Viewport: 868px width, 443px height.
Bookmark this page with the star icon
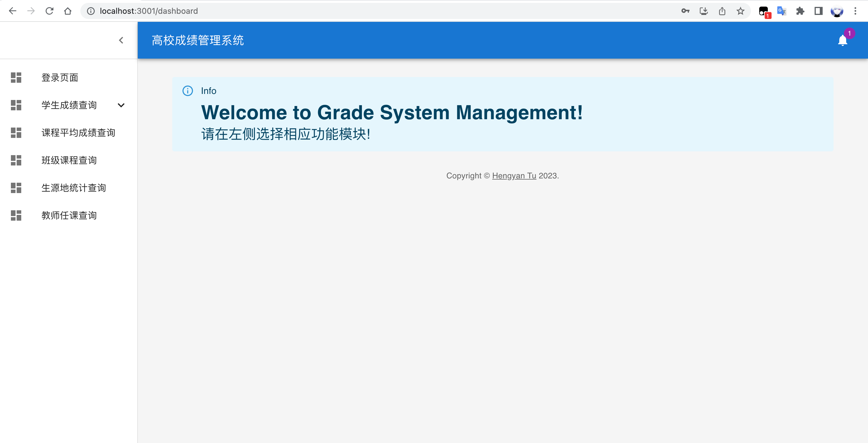tap(740, 11)
